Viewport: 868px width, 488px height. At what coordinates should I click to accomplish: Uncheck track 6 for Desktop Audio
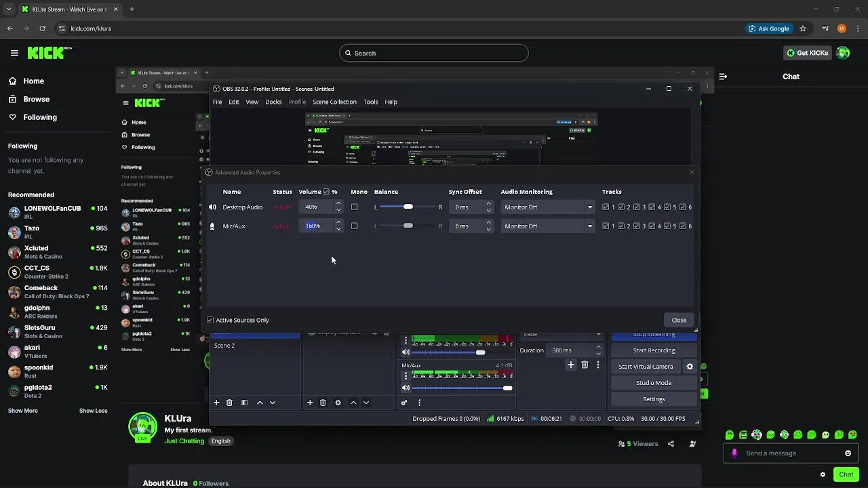click(683, 207)
